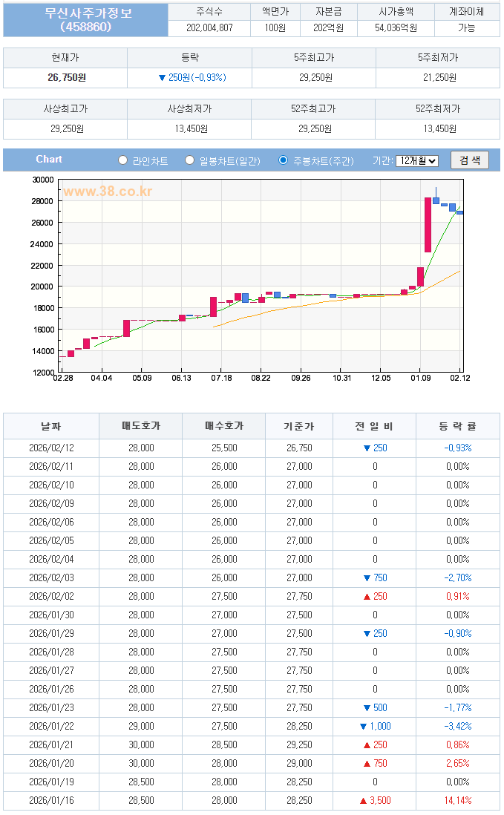Click the 시가총액 value 54,036억원
Viewport: 504px width, 815px height.
pyautogui.click(x=396, y=27)
